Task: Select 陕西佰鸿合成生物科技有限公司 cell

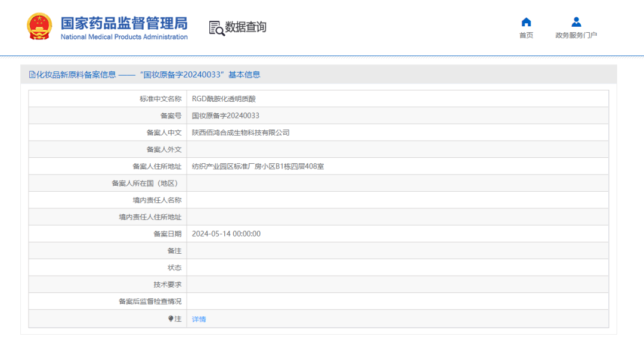Action: click(241, 132)
